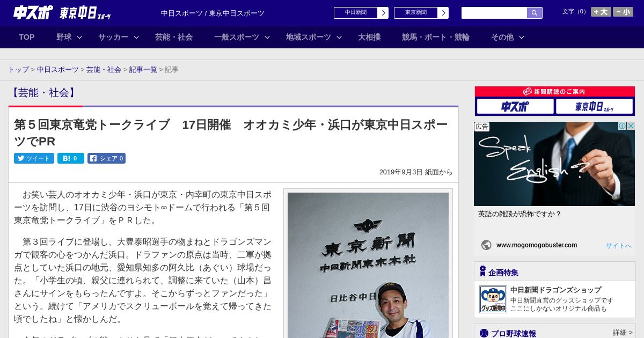644x338 pixels.
Task: Open the 地域スポーツ menu
Action: point(309,37)
